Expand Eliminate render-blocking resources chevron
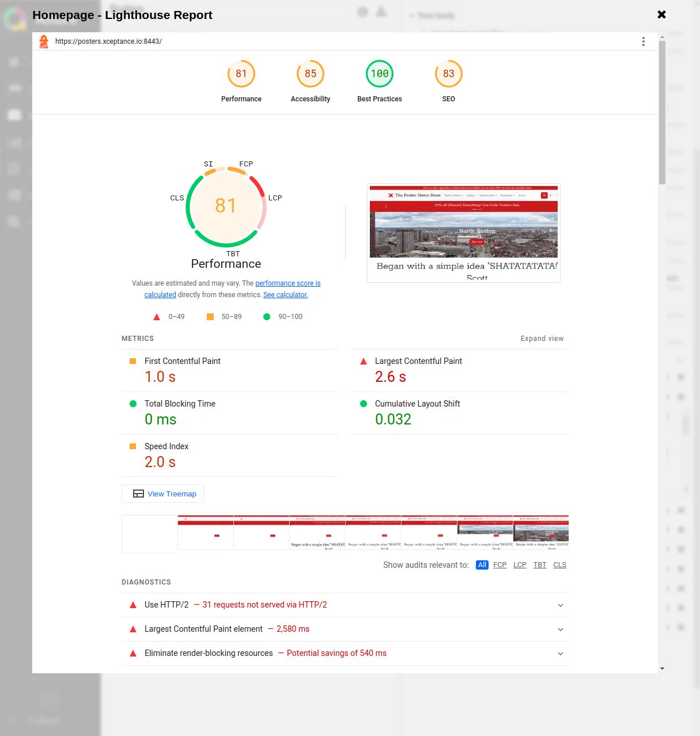This screenshot has width=700, height=736. coord(561,654)
